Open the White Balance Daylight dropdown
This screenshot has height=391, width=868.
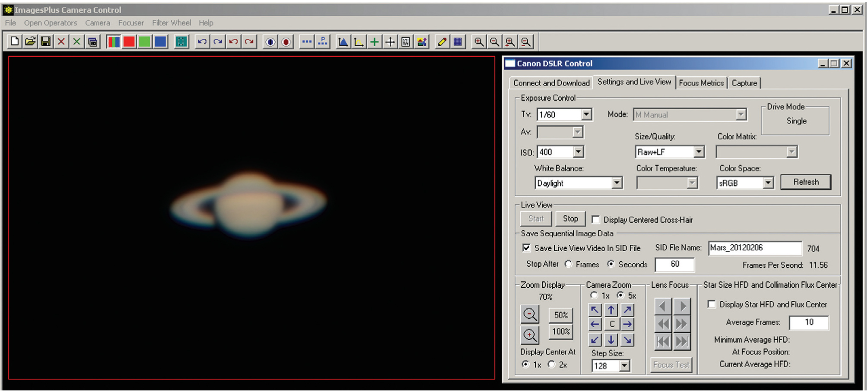tap(617, 183)
